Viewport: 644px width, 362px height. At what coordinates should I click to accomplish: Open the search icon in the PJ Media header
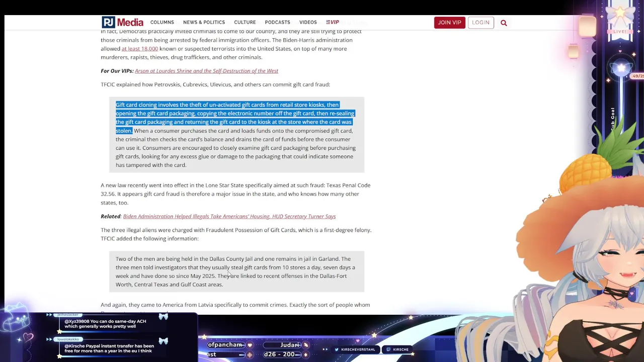(x=504, y=23)
